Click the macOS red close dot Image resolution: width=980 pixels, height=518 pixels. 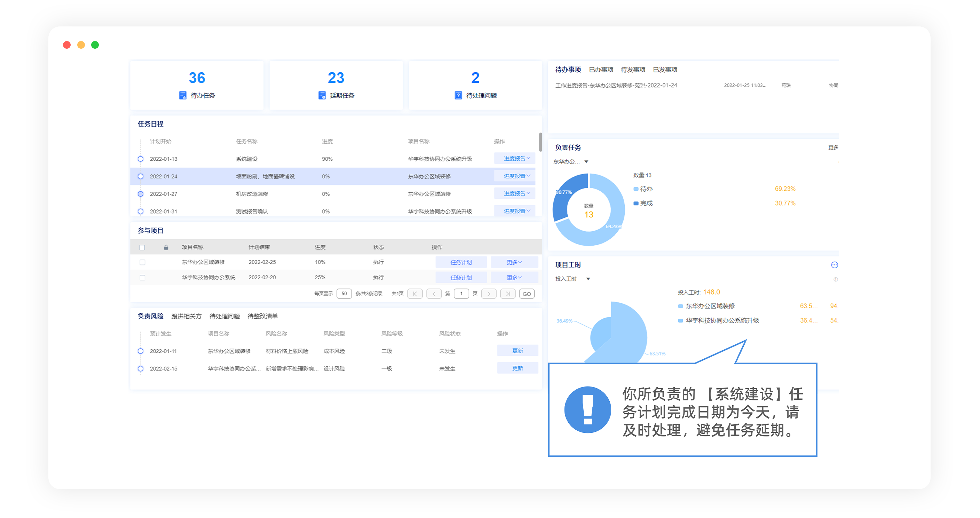click(x=67, y=45)
